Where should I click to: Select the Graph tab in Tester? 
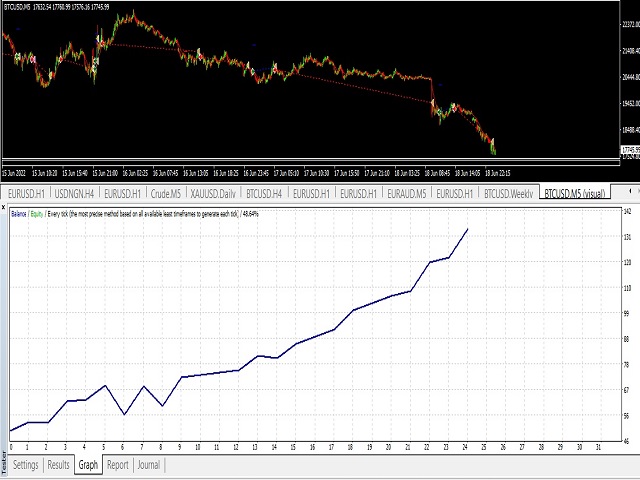click(88, 465)
